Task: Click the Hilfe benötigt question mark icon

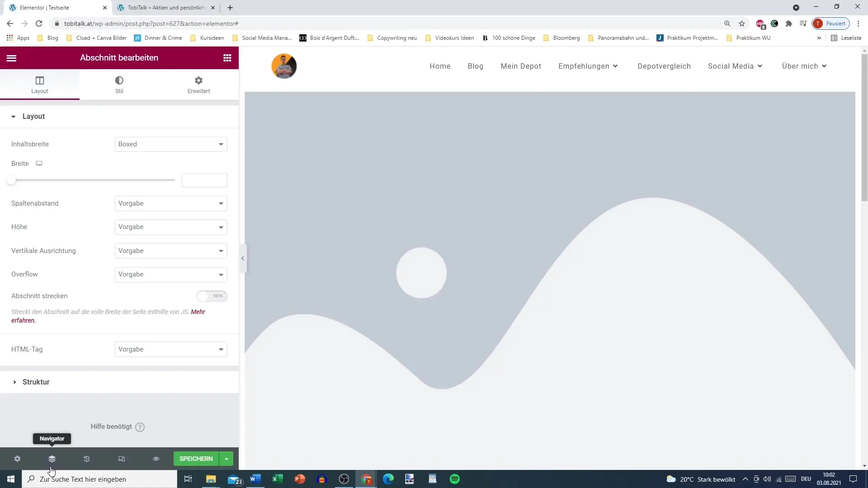Action: tap(140, 427)
